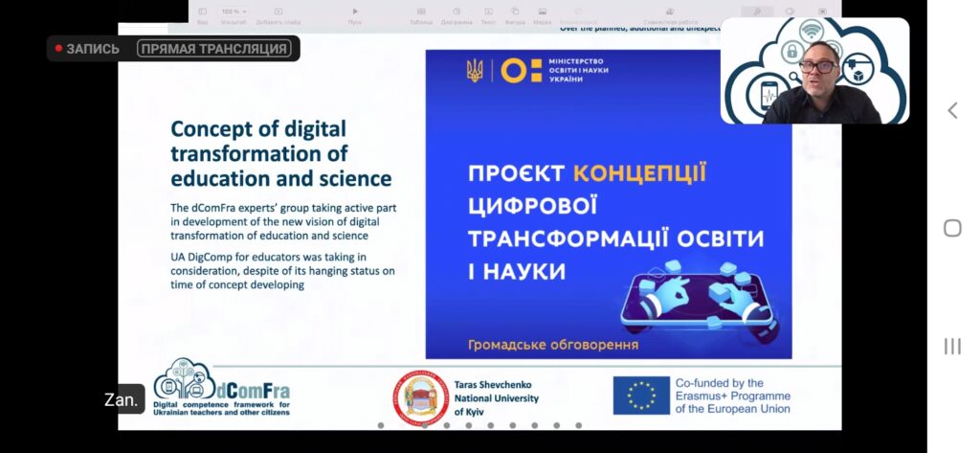Select the speaker's video thumbnail

(814, 71)
